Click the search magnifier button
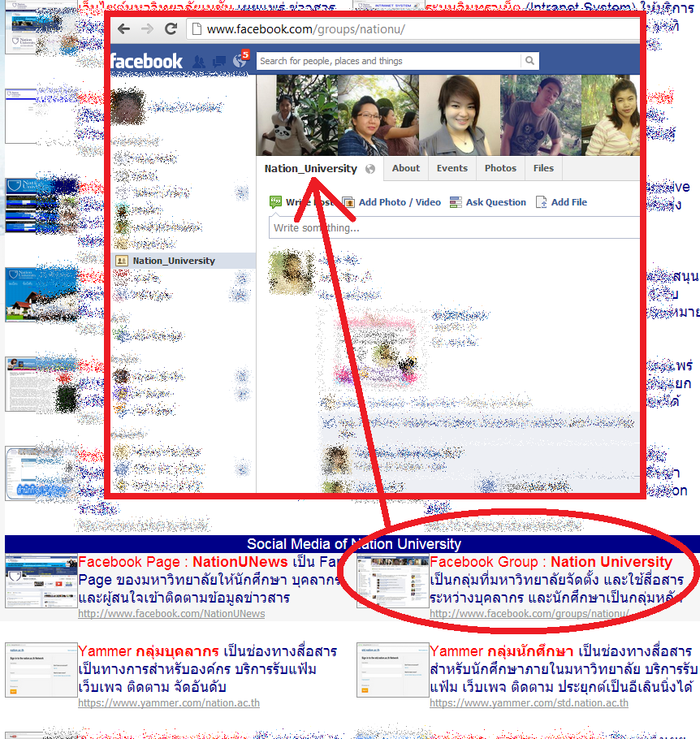The width and height of the screenshot is (700, 739). coord(529,61)
